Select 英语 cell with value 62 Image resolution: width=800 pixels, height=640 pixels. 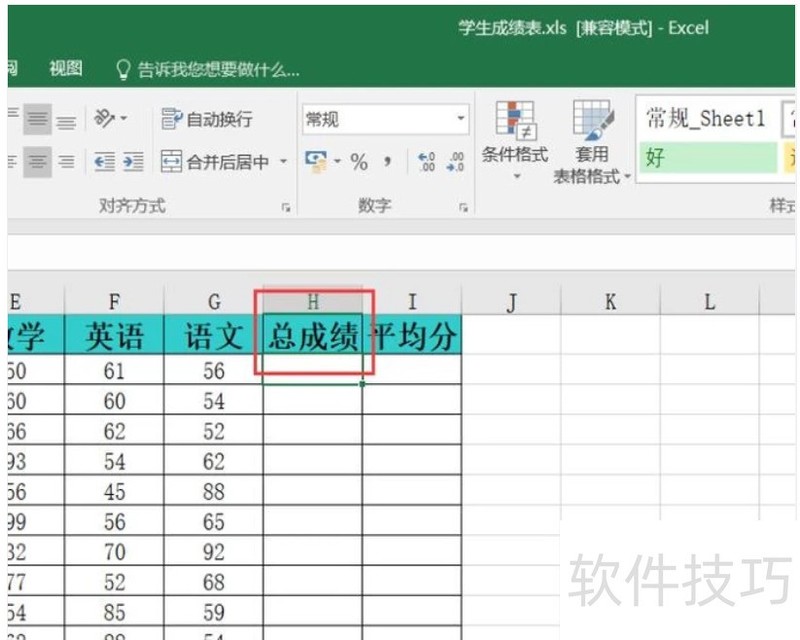114,430
